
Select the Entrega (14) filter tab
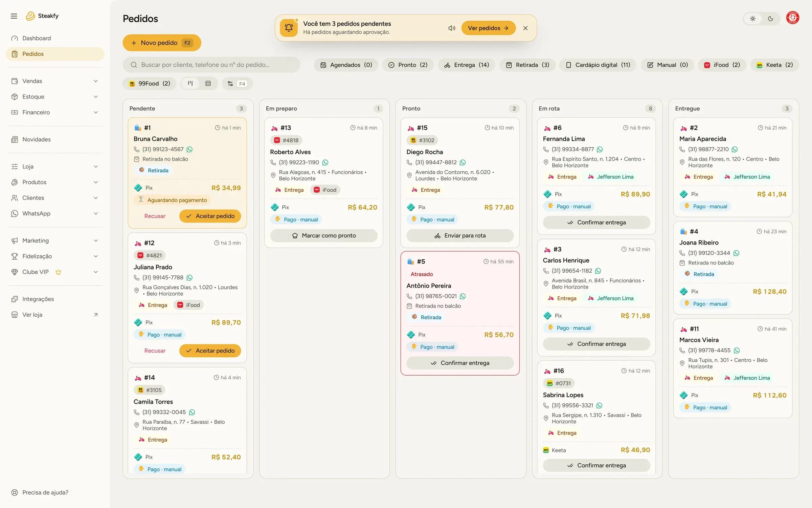[x=466, y=65]
